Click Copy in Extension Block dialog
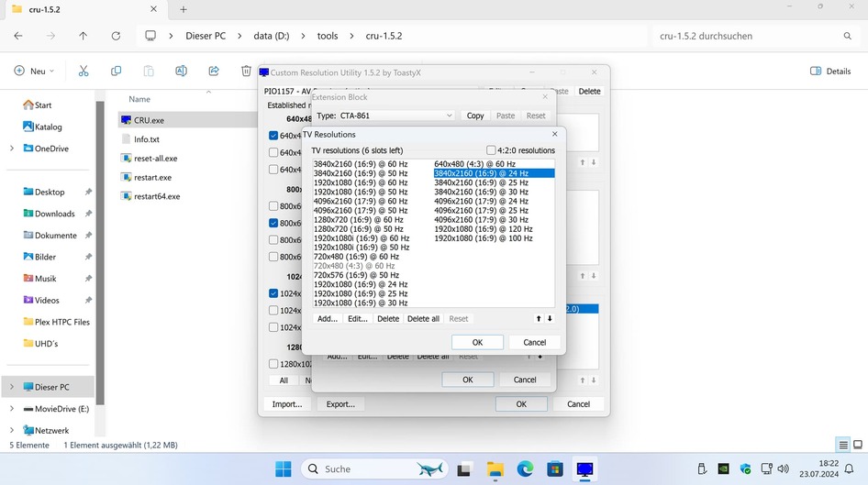868x485 pixels. point(475,116)
